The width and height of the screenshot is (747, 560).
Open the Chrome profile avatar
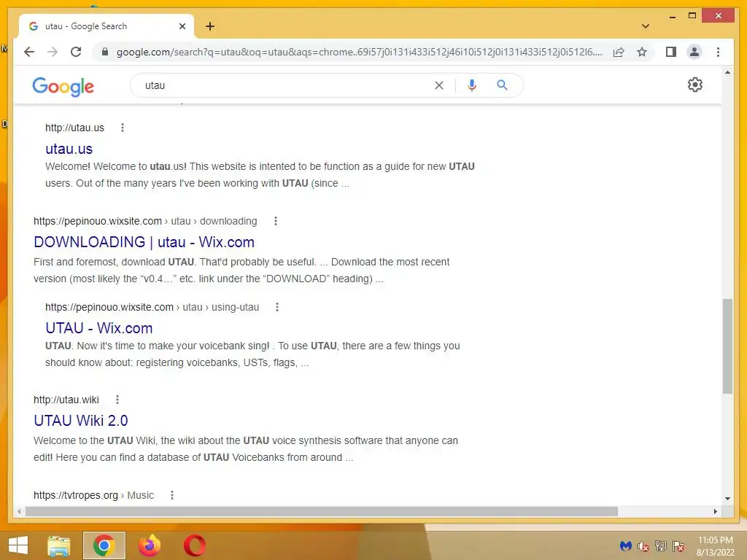[694, 52]
